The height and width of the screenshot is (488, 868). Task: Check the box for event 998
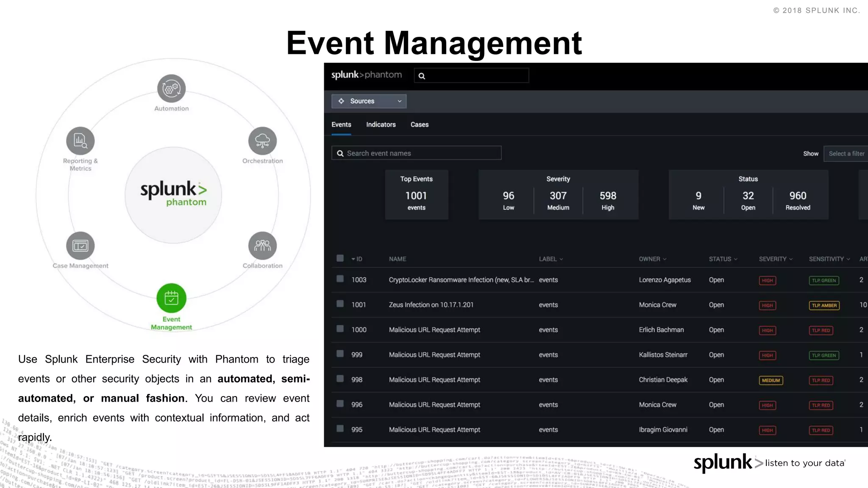tap(340, 379)
